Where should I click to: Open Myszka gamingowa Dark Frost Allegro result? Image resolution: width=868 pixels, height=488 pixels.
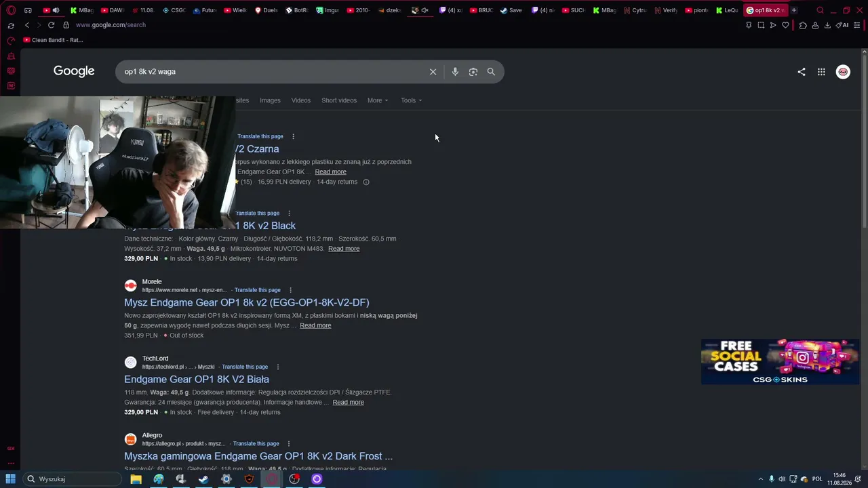(258, 456)
